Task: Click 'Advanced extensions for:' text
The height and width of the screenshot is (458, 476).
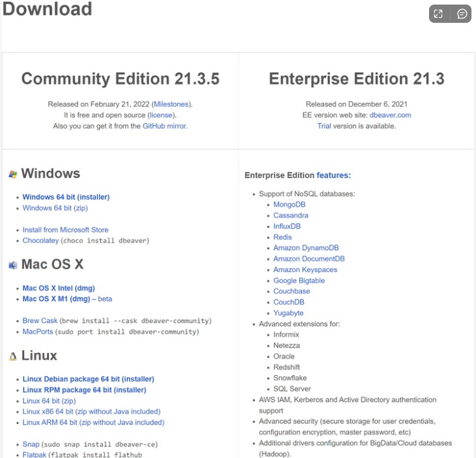Action: (x=299, y=324)
